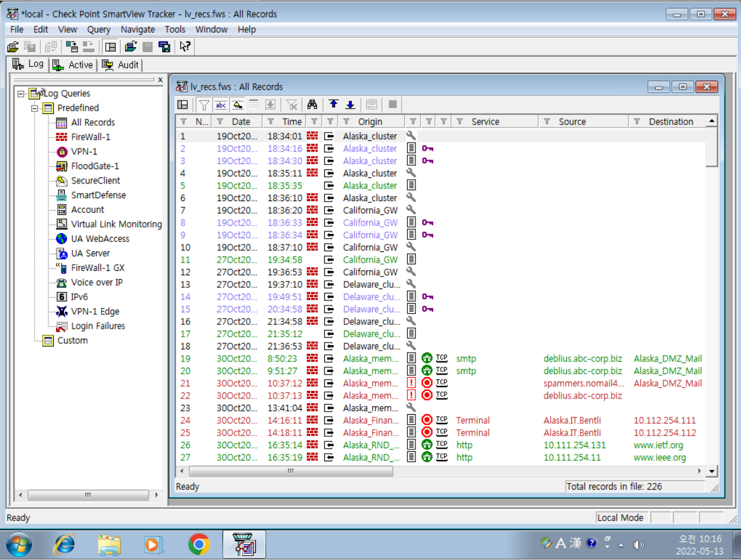The width and height of the screenshot is (741, 560).
Task: Toggle the Resolve IP abc button
Action: coord(221,104)
